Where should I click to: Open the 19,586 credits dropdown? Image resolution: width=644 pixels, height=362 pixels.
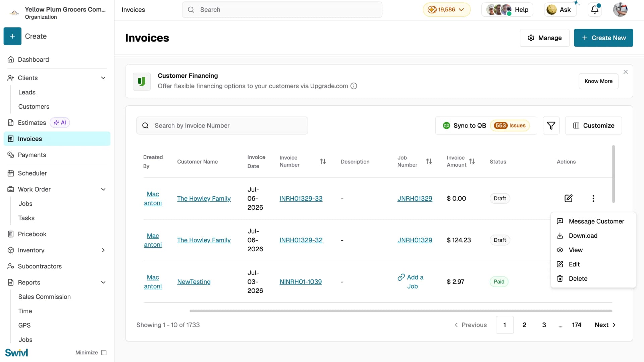point(446,10)
